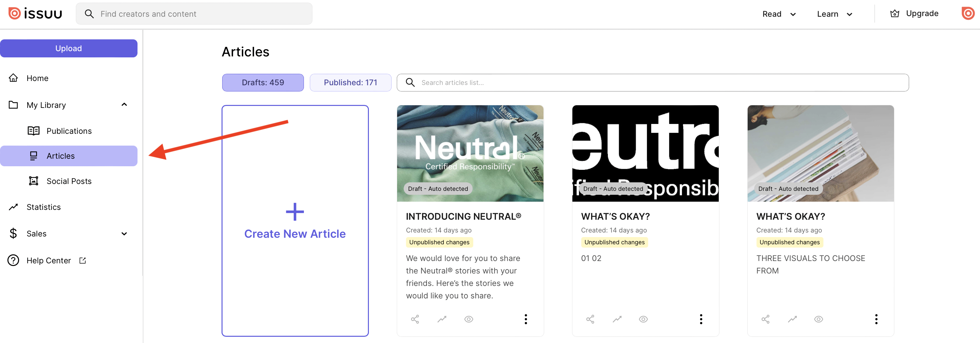Click the Publications book icon

(x=33, y=131)
